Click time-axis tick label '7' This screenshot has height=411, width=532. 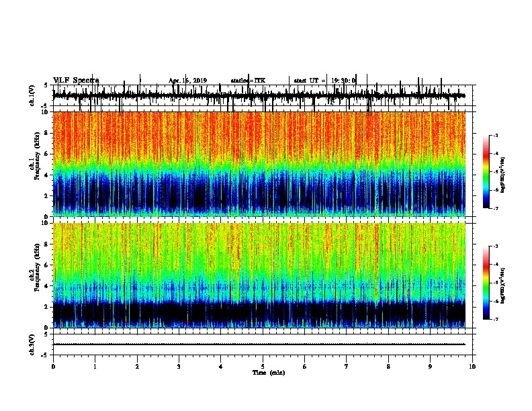[x=347, y=367]
